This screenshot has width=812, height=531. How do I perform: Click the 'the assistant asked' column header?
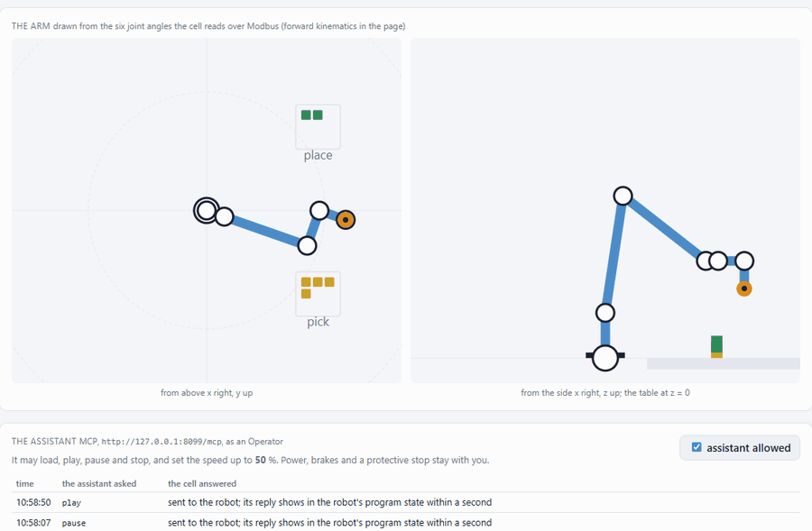coord(99,483)
